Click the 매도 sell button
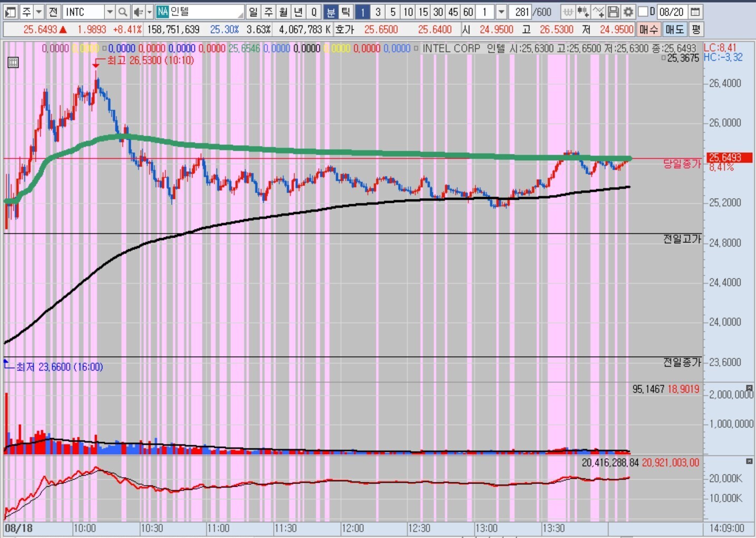 pos(675,30)
